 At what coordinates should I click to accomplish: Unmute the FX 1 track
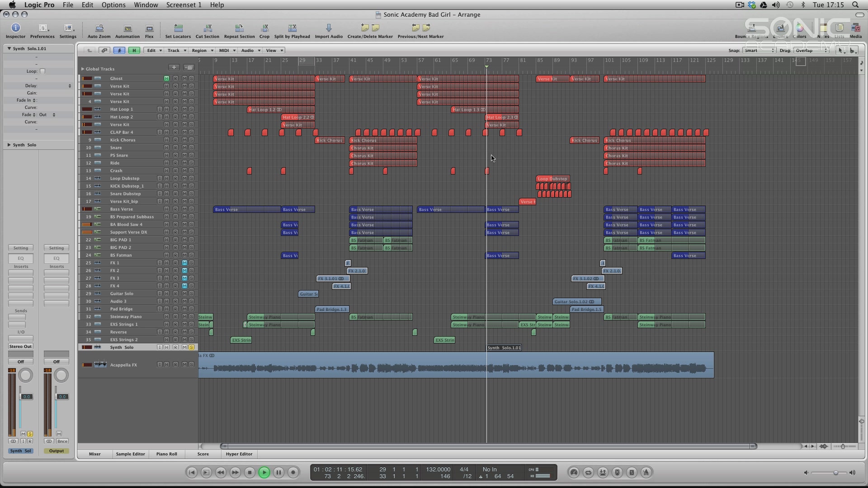point(184,263)
